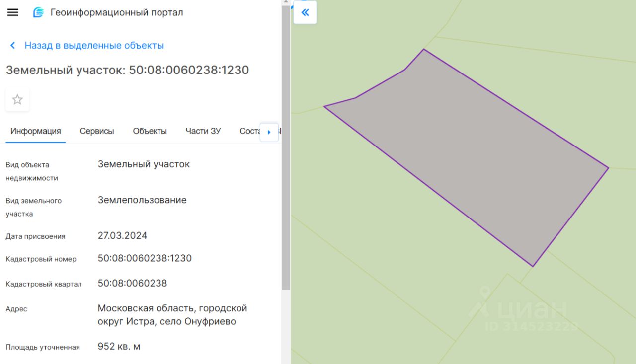Collapse side panel with double chevron button
This screenshot has width=636, height=364.
coord(305,12)
